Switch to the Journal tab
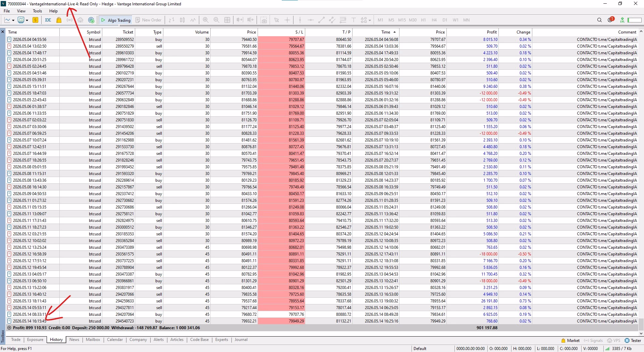 tap(241, 340)
